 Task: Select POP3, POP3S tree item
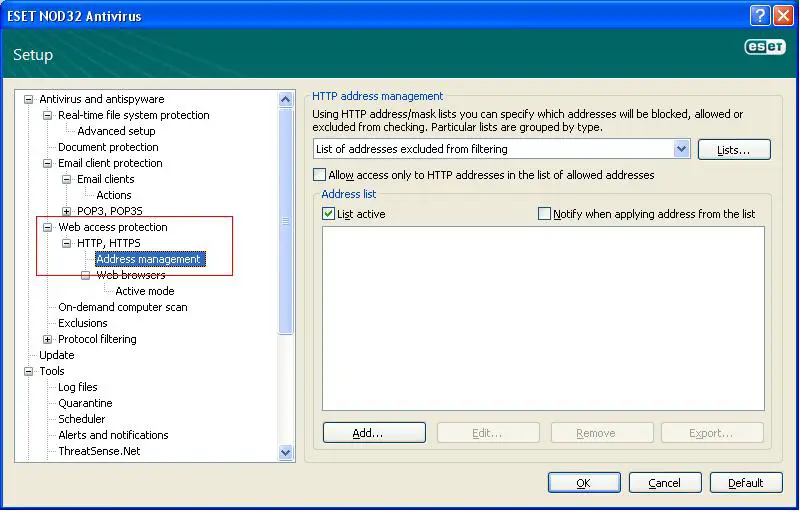(110, 211)
